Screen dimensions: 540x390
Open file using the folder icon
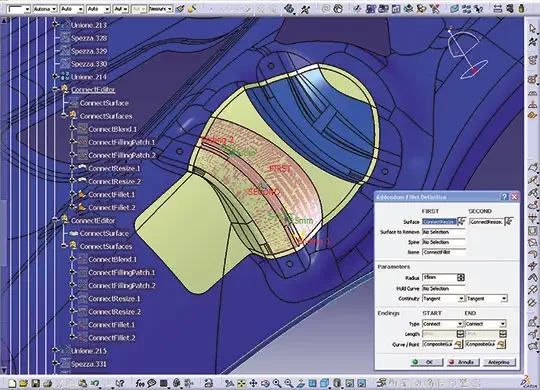click(23, 383)
